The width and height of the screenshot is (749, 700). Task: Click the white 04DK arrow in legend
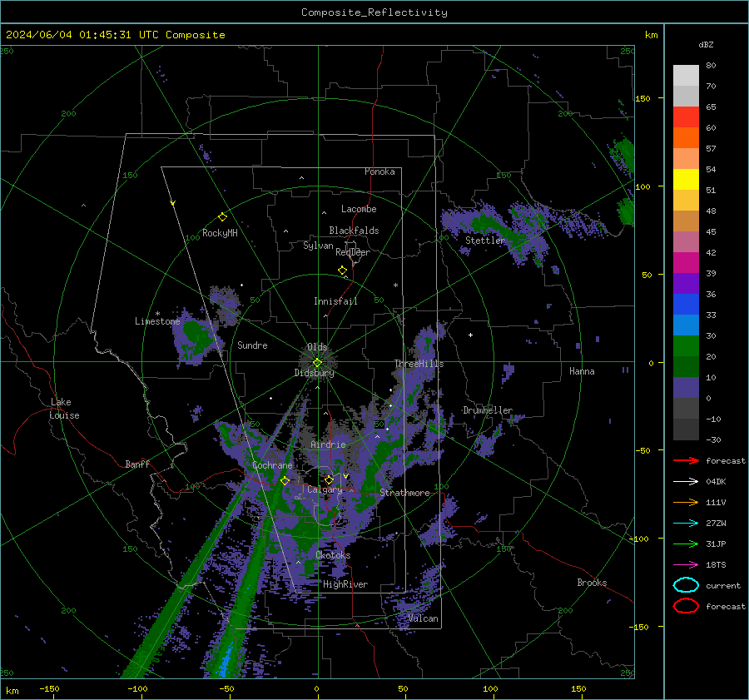click(686, 481)
